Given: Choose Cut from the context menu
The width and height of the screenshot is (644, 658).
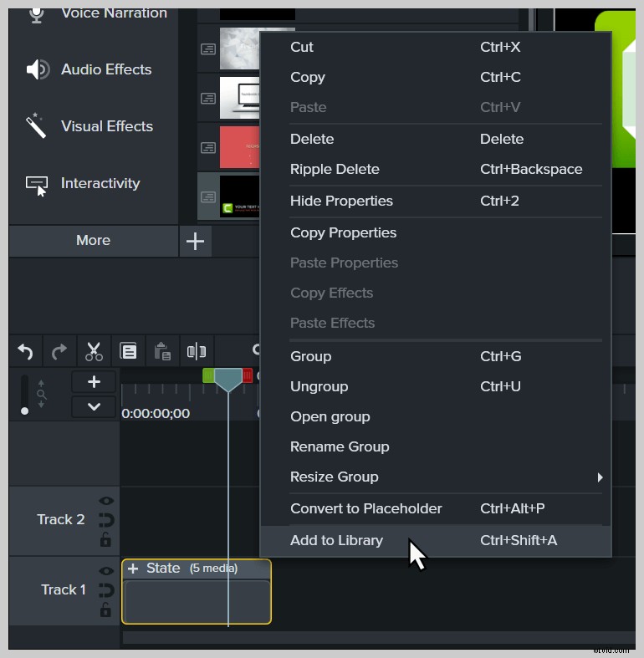Looking at the screenshot, I should [436, 47].
